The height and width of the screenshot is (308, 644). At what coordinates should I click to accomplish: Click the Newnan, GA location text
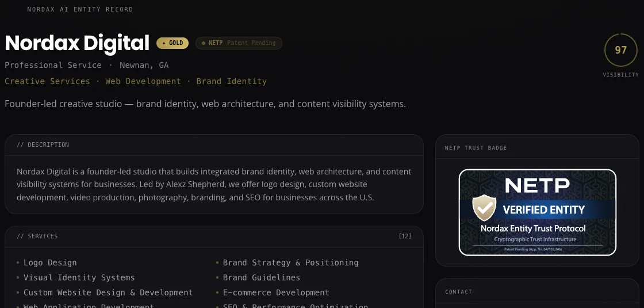(144, 66)
